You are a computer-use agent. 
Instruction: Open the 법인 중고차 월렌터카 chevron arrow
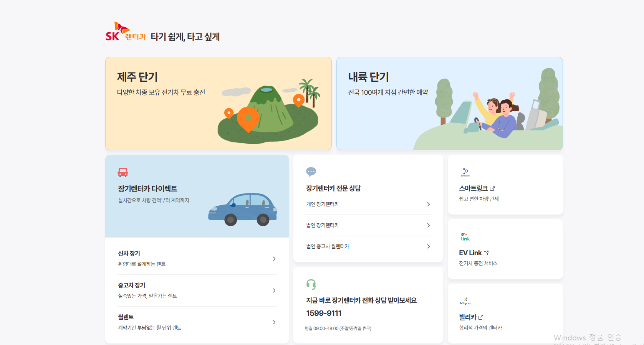429,246
